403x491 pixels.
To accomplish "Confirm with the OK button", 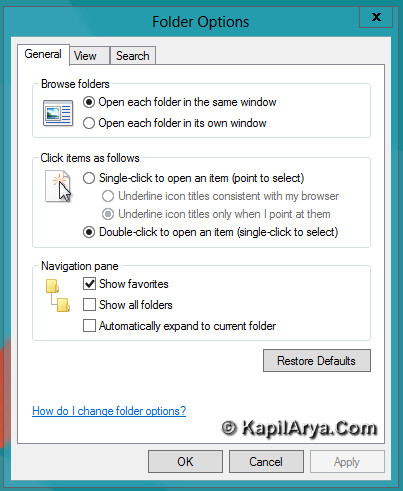I will coord(185,462).
